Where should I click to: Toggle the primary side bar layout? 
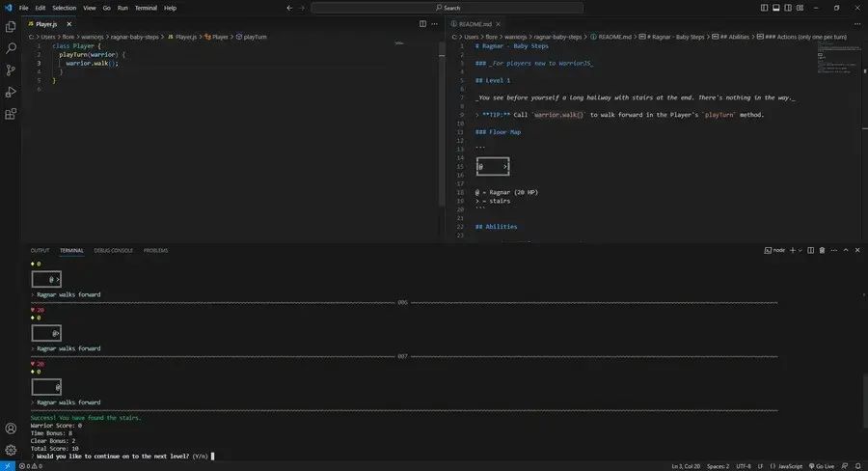764,8
